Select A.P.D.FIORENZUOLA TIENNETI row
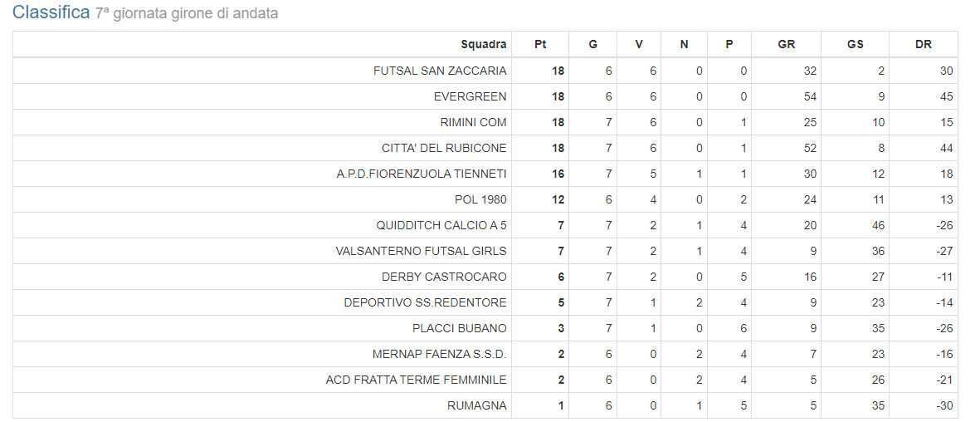 click(x=485, y=174)
